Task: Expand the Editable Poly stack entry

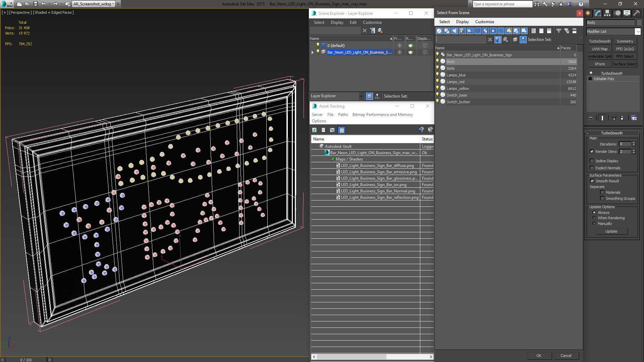Action: coord(590,79)
